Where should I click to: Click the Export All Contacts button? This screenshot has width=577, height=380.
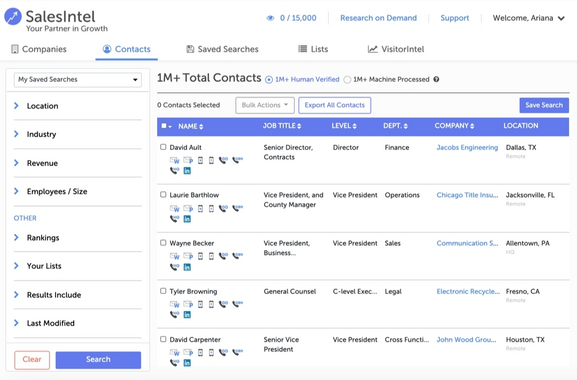[x=334, y=105]
